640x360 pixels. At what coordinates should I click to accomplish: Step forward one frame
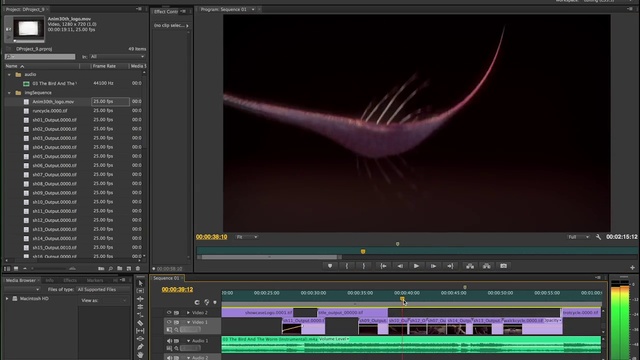[x=433, y=266]
